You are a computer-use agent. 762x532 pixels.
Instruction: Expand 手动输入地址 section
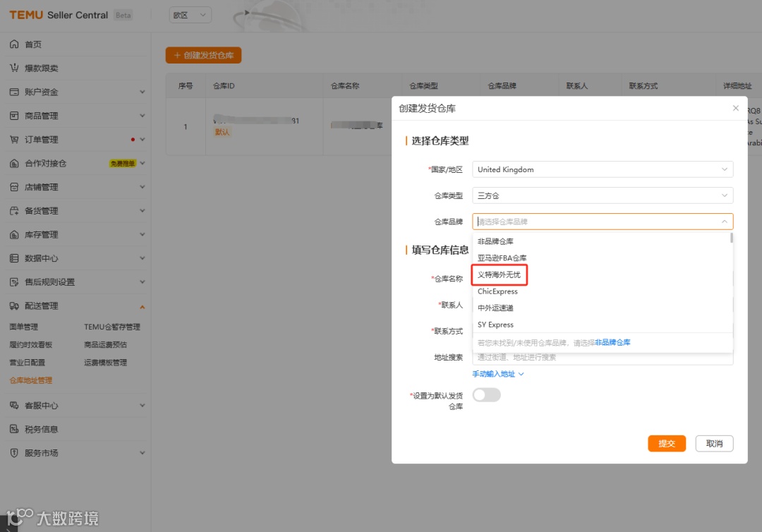pos(498,374)
